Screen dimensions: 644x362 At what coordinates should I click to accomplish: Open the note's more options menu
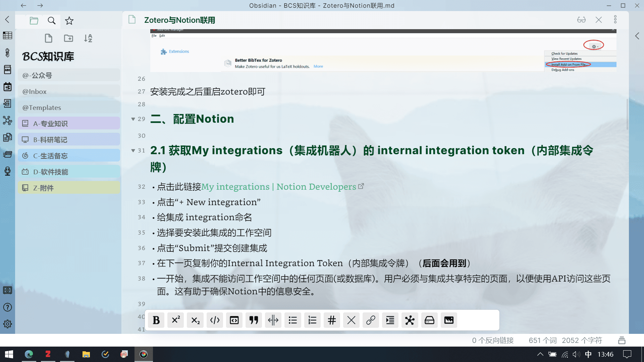tap(615, 19)
